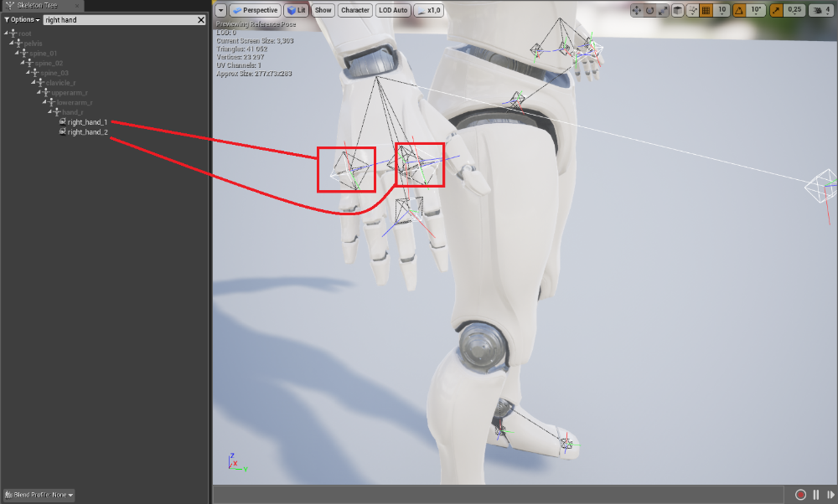Select the rotate gizmo tool
This screenshot has width=838, height=504.
coord(649,10)
